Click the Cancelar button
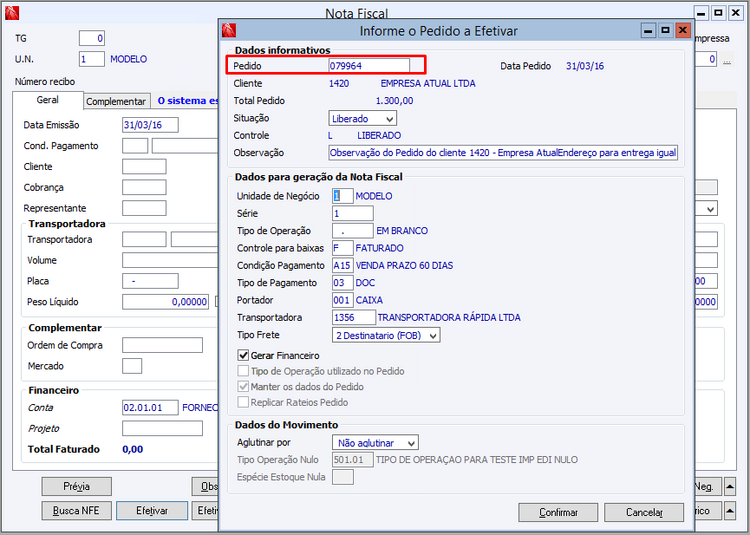This screenshot has height=535, width=750. 644,513
